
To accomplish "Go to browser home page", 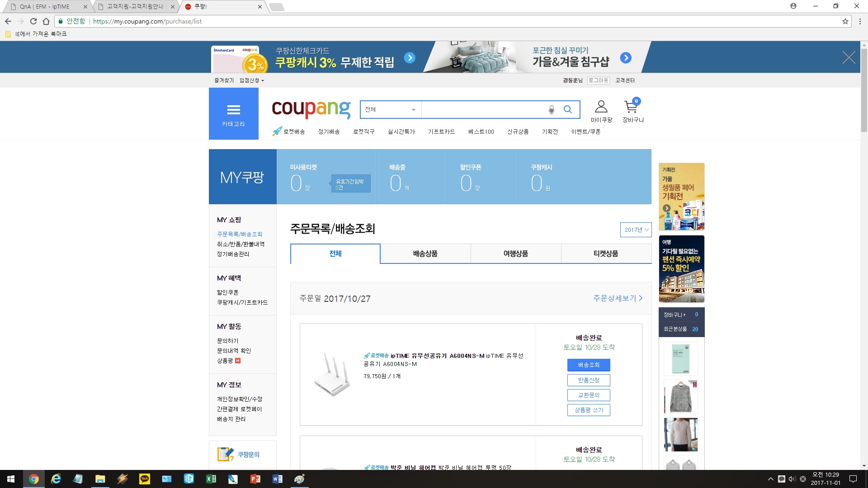I will [x=46, y=21].
